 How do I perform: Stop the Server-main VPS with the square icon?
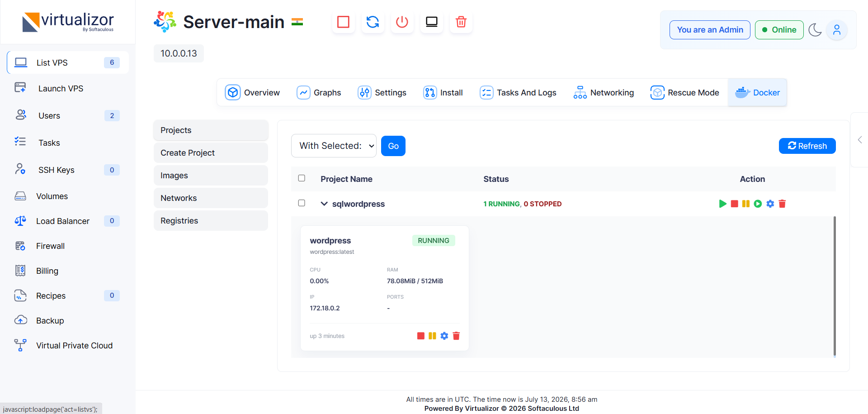[343, 22]
